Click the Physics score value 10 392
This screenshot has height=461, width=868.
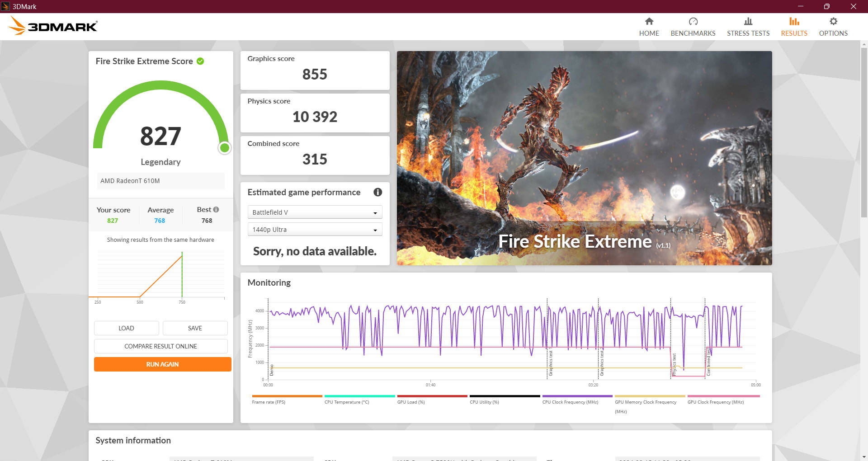(315, 117)
